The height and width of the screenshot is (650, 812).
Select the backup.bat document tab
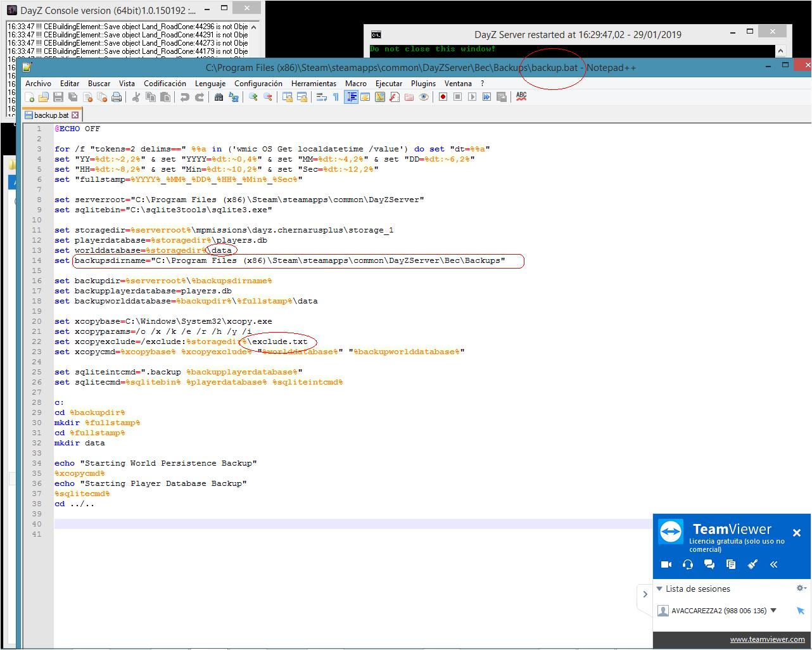(x=51, y=115)
